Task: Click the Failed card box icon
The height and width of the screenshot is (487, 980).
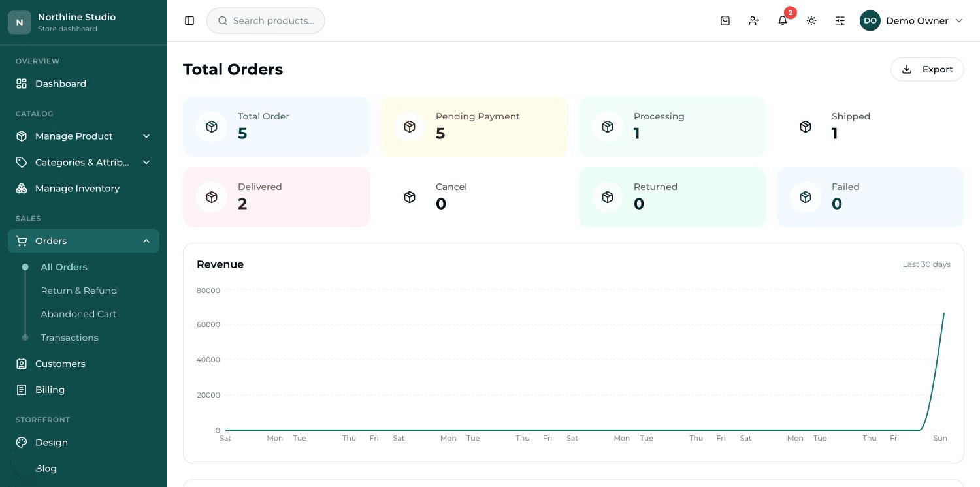Action: [x=806, y=197]
